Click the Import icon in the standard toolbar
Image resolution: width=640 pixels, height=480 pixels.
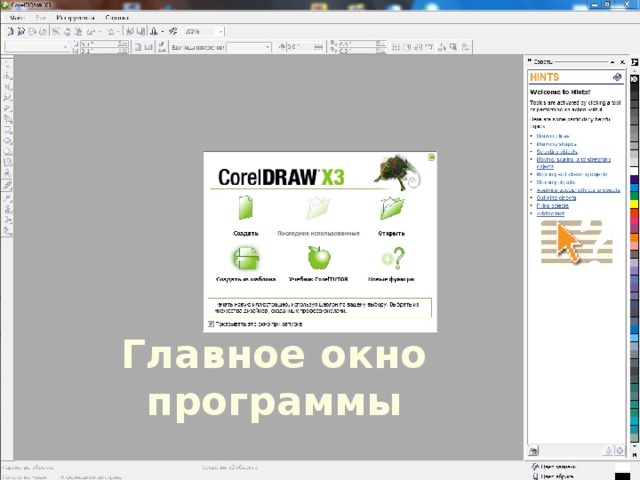coord(130,31)
